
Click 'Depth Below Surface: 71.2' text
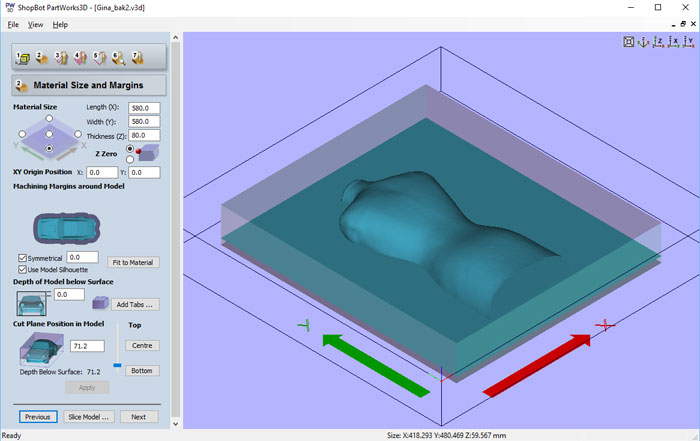(x=60, y=372)
